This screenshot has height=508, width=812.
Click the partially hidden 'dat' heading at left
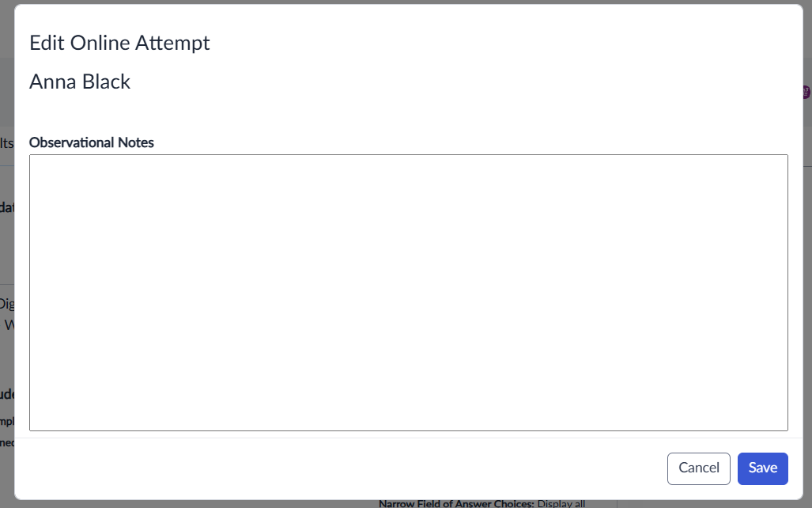click(7, 208)
